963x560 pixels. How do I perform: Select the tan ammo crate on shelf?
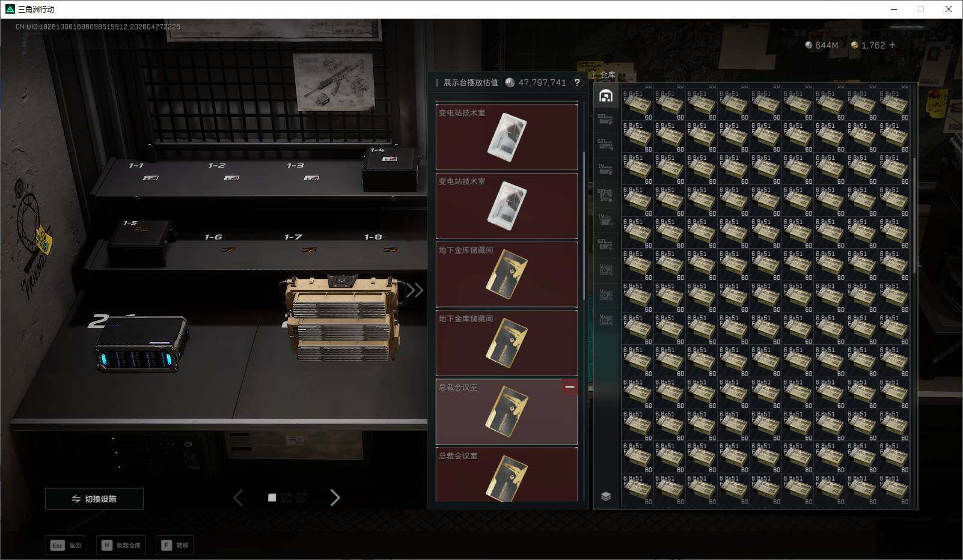click(x=341, y=318)
